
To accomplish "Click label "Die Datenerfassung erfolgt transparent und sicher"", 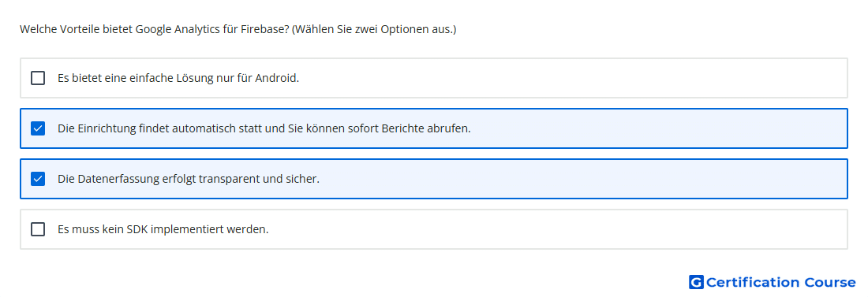I will (189, 179).
